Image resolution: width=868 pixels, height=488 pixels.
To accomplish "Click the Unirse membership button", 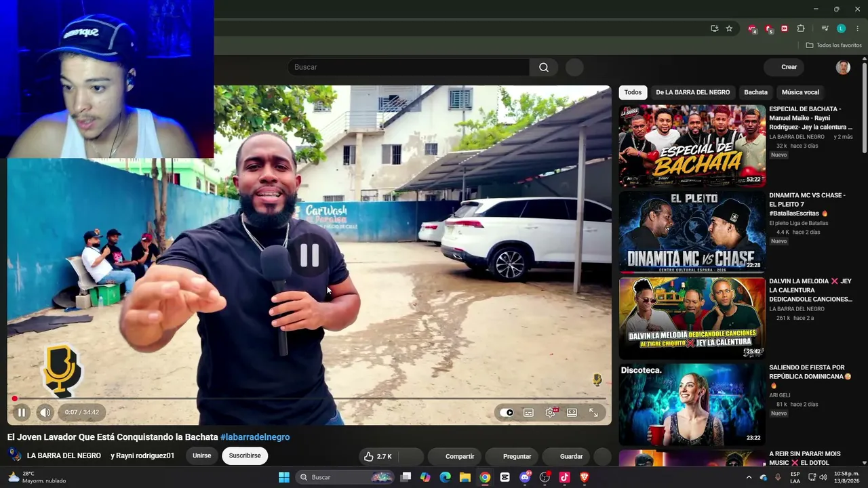I will click(201, 455).
